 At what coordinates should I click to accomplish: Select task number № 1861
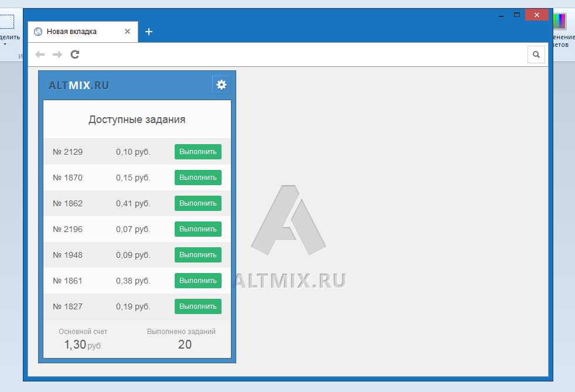pos(68,281)
